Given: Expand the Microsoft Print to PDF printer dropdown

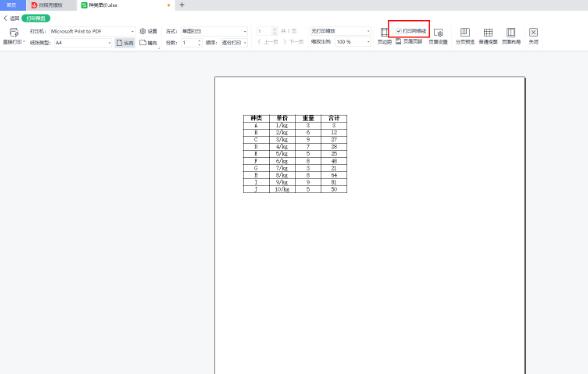Looking at the screenshot, I should (x=92, y=31).
